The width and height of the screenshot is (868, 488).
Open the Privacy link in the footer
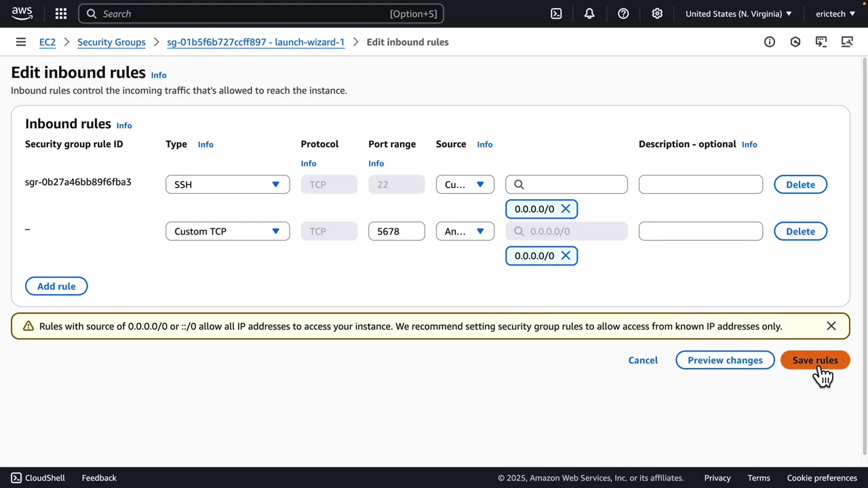717,478
